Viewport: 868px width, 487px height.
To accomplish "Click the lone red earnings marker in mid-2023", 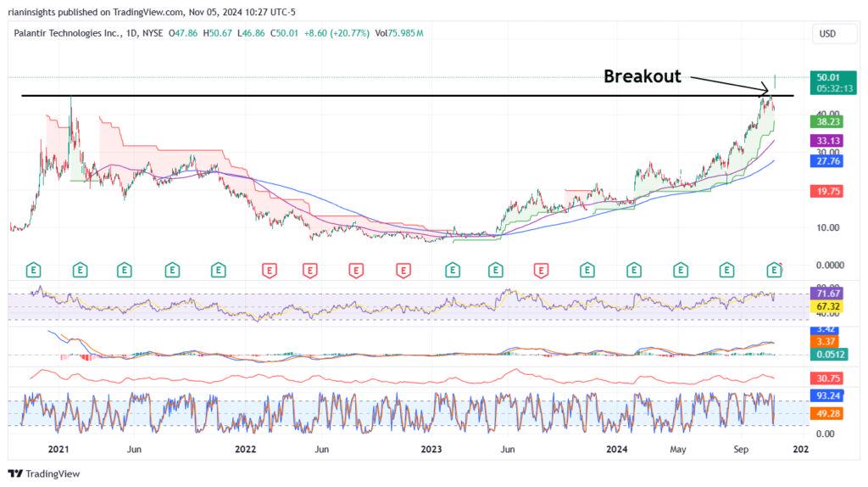I will coord(541,271).
